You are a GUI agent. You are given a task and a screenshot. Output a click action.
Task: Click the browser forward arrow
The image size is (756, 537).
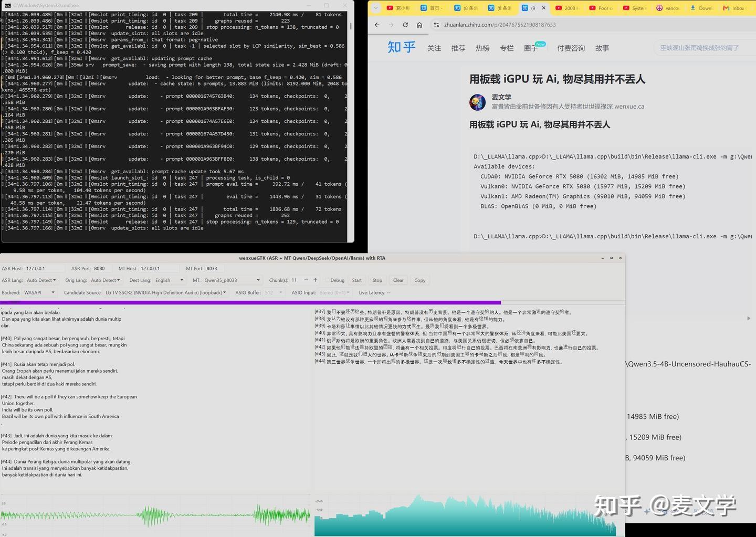pos(391,25)
